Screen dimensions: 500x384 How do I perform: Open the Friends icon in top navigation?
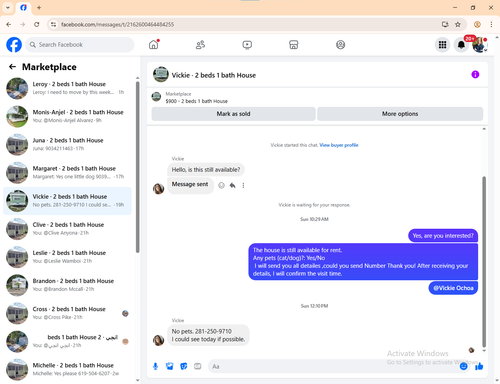coord(200,45)
